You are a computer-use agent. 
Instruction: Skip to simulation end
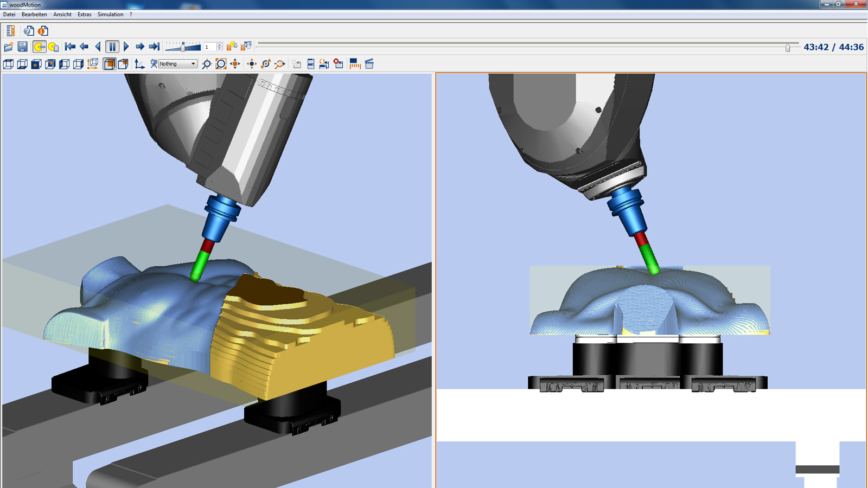[x=154, y=47]
